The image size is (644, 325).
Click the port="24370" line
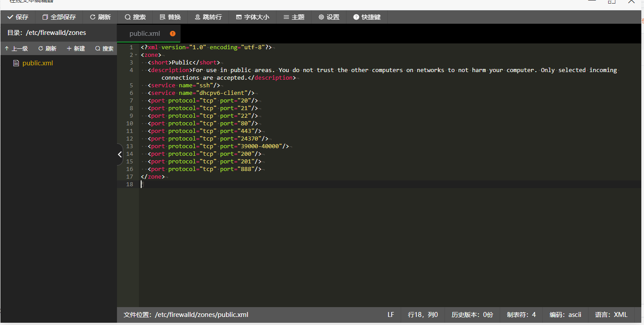tap(208, 138)
